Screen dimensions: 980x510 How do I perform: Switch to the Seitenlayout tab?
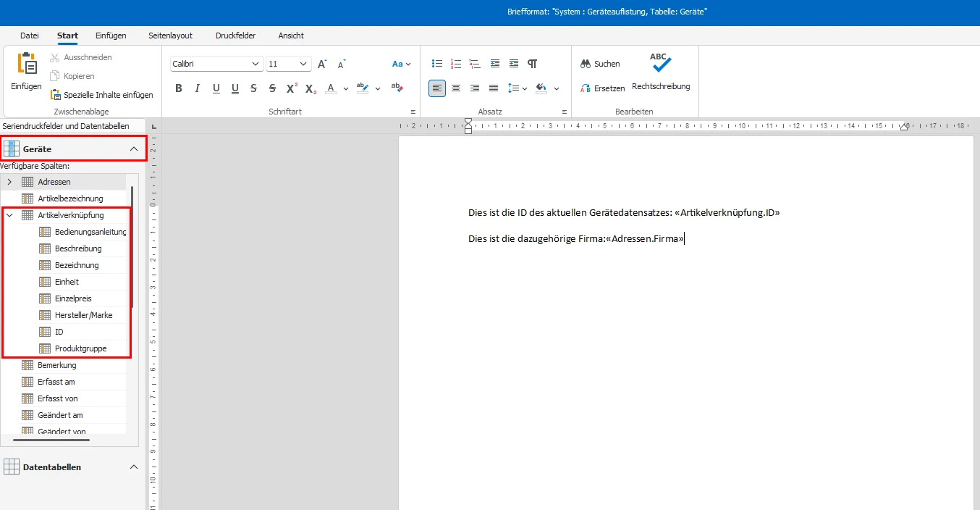click(170, 35)
